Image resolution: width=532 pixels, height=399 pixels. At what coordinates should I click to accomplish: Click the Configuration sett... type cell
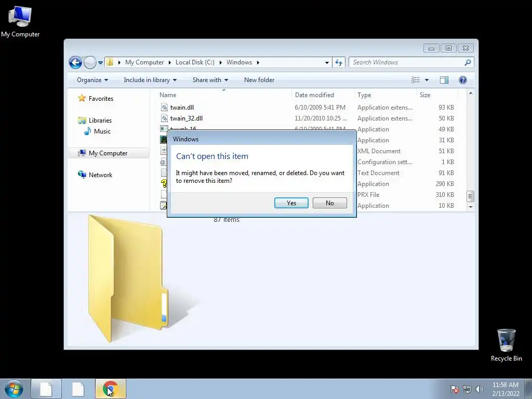click(x=384, y=162)
